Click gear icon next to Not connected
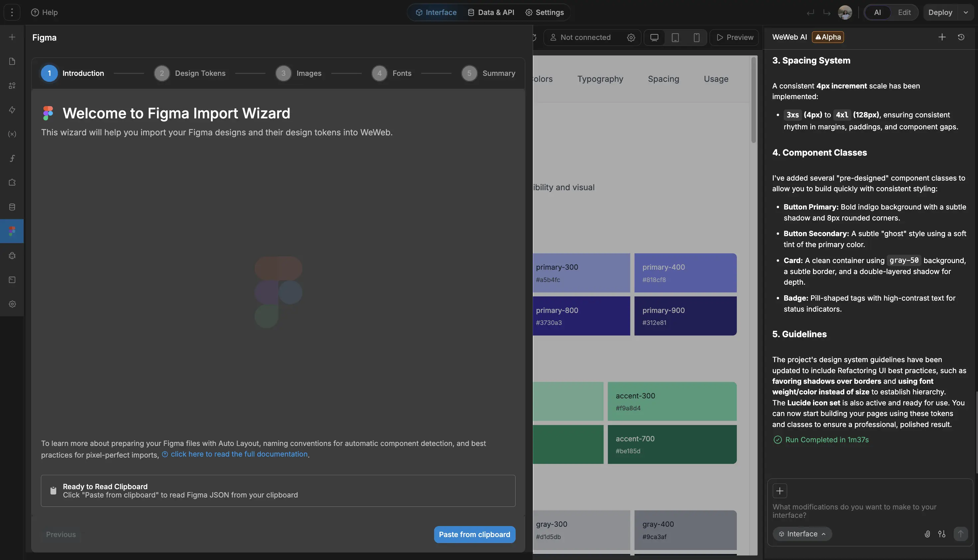978x560 pixels. [631, 37]
